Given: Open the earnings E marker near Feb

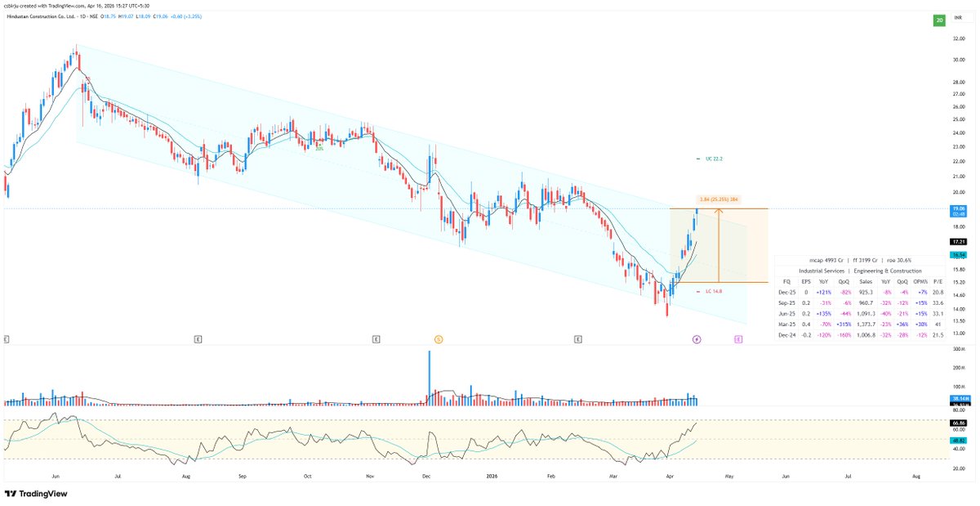Looking at the screenshot, I should tap(577, 338).
